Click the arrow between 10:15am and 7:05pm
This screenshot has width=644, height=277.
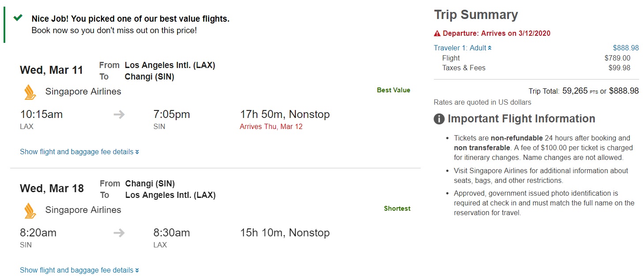[x=119, y=115]
